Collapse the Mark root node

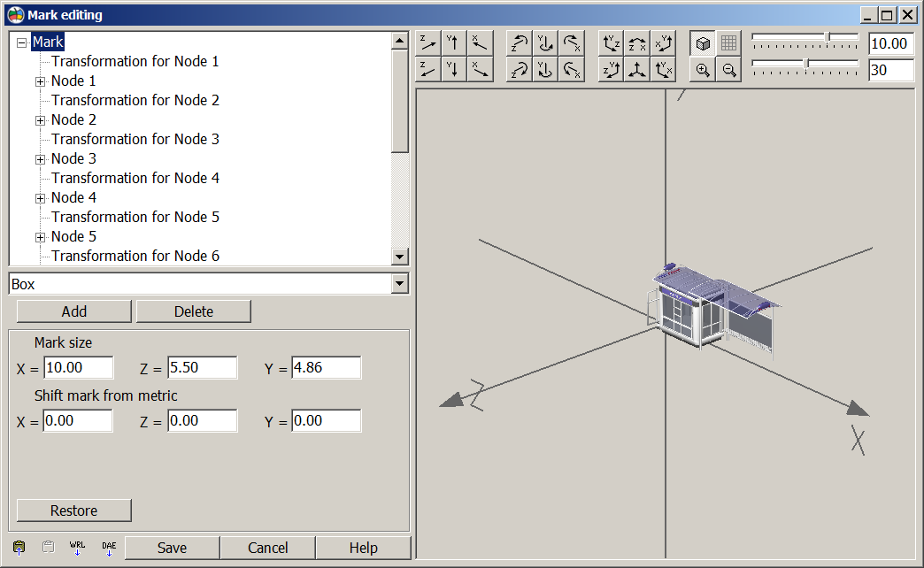click(22, 42)
